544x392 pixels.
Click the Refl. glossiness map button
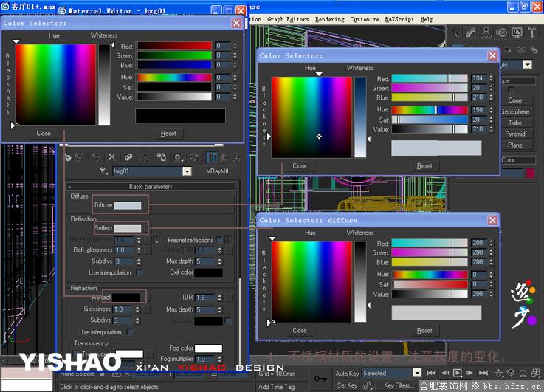148,250
